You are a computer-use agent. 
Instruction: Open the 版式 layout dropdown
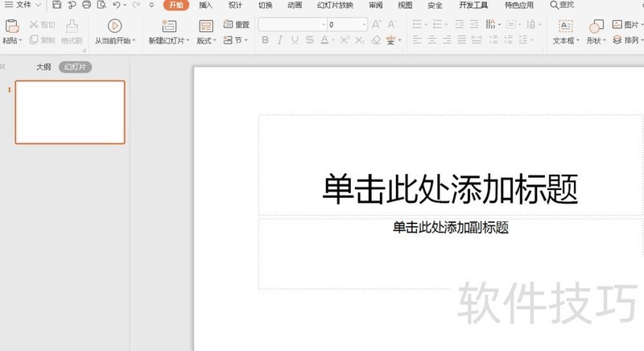click(207, 40)
